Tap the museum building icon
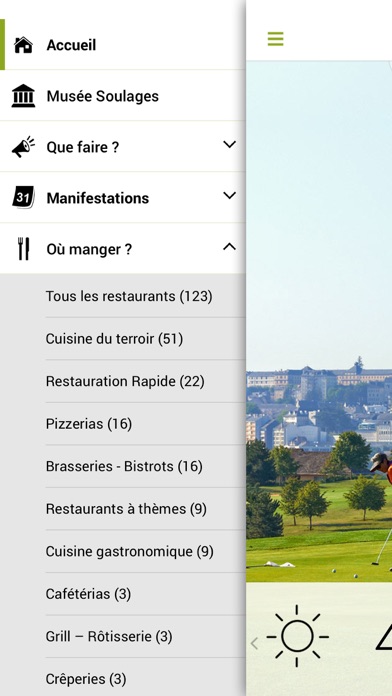This screenshot has width=392, height=696. [23, 96]
